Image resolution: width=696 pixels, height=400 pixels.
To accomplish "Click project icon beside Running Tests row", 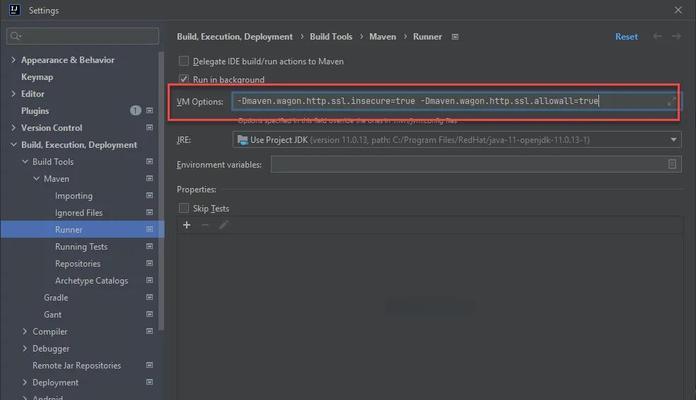I will click(x=150, y=246).
